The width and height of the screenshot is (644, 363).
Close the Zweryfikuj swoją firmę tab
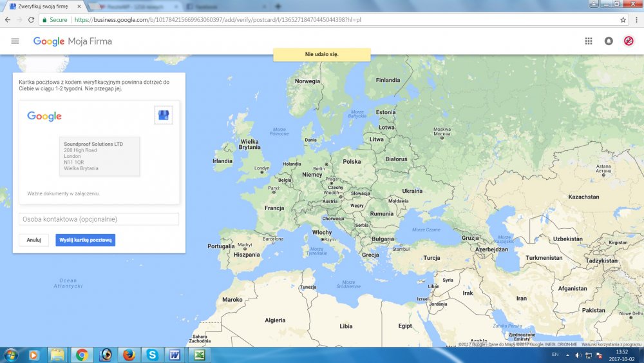coord(79,6)
